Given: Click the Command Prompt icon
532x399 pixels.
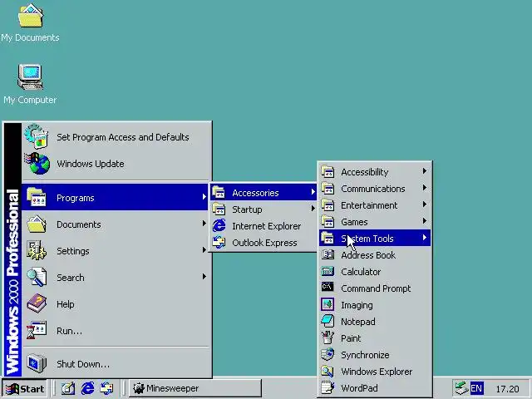Looking at the screenshot, I should [328, 288].
